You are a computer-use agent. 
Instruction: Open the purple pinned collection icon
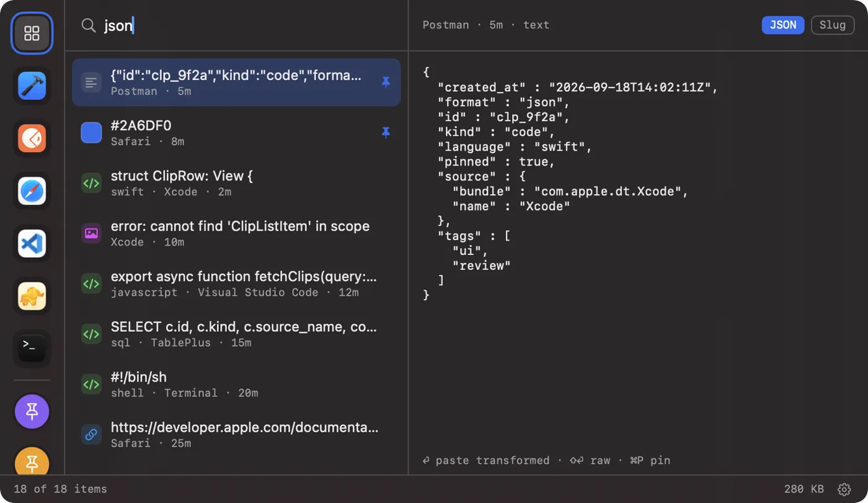click(32, 412)
